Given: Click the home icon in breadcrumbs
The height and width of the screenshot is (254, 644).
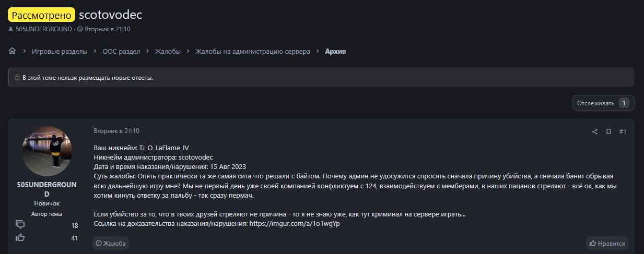Looking at the screenshot, I should tap(13, 51).
